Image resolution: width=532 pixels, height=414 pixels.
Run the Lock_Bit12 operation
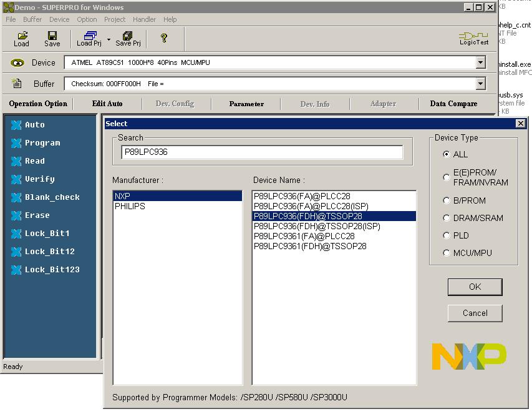[43, 252]
